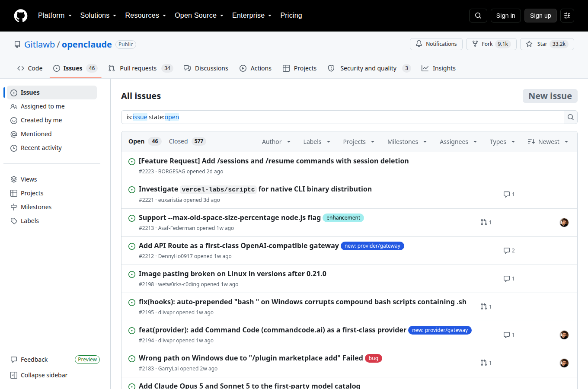Screen dimensions: 588x389
Task: Open linked pull request of issue #2213
Action: 486,223
